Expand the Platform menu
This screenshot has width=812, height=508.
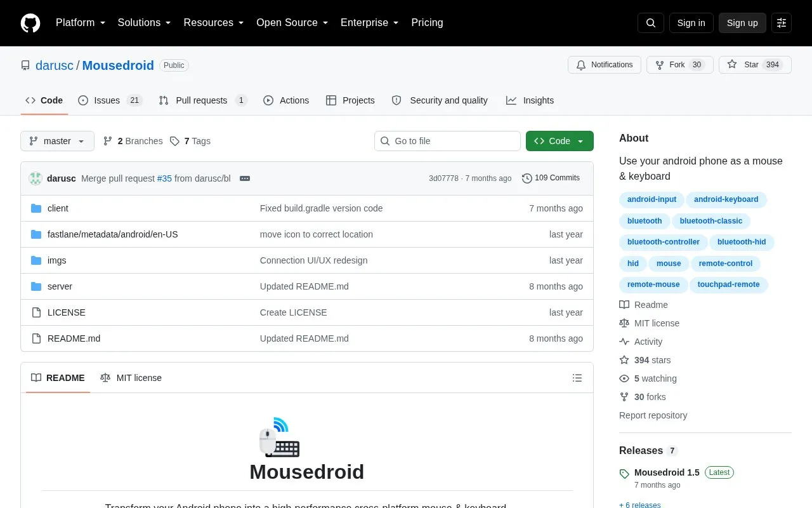[80, 23]
